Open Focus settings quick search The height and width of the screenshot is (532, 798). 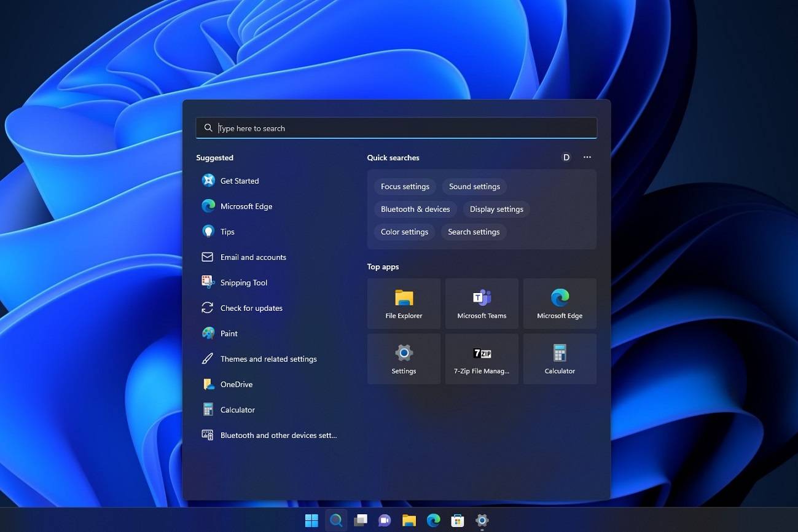coord(404,186)
